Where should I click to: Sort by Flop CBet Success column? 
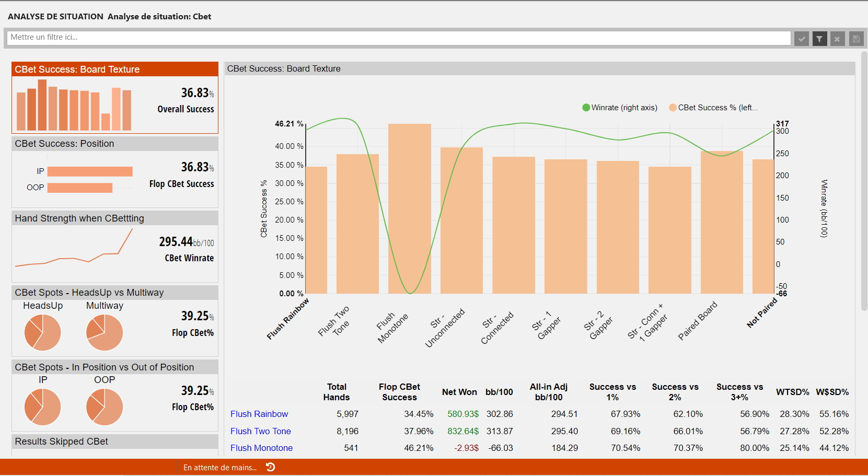click(399, 392)
